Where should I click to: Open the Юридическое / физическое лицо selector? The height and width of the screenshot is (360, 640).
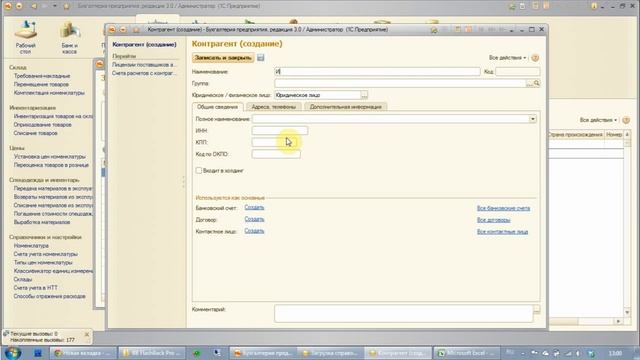point(364,95)
